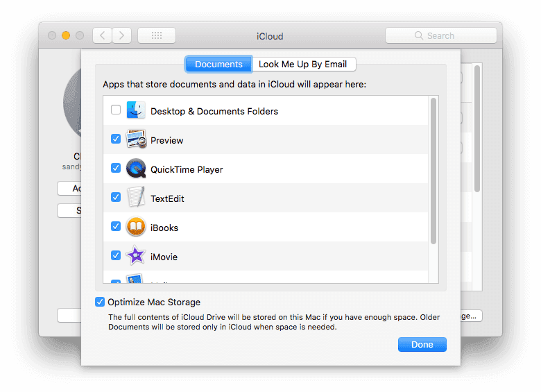Click the iBooks app icon
This screenshot has height=392, width=541.
[136, 227]
